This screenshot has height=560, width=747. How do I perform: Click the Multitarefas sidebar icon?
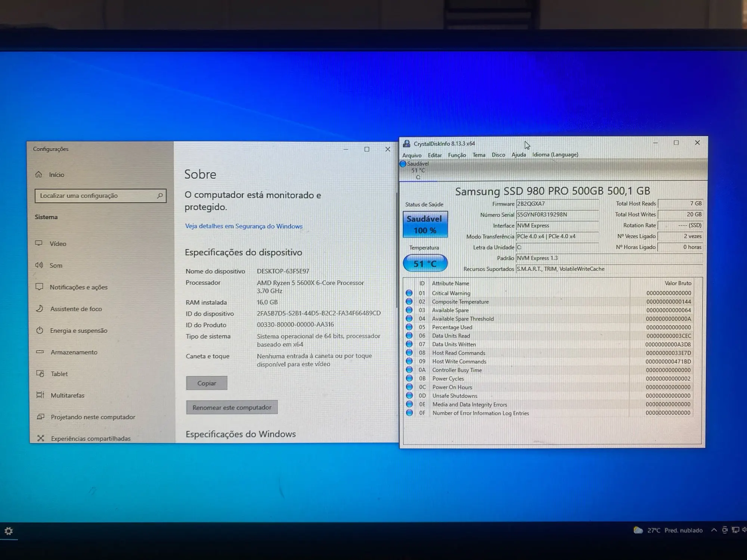[40, 395]
